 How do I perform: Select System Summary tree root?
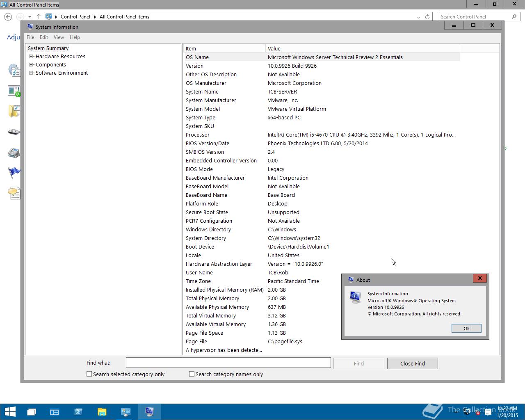coord(48,48)
